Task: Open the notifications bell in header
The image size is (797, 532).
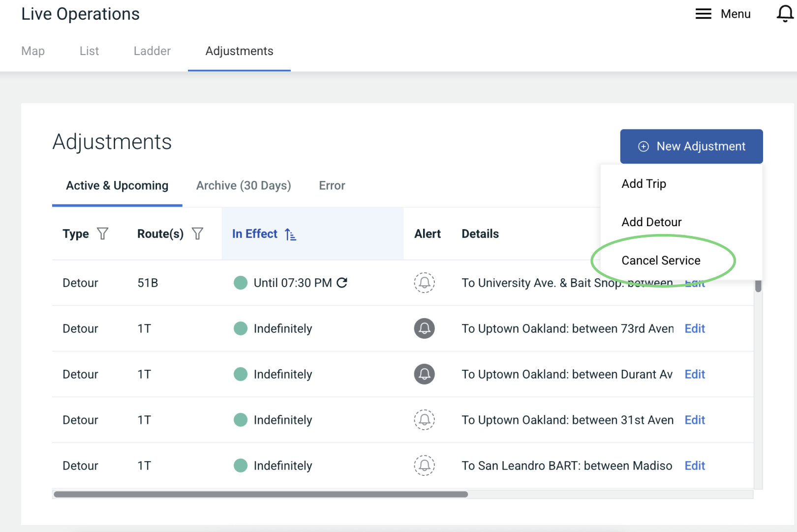Action: click(x=785, y=14)
